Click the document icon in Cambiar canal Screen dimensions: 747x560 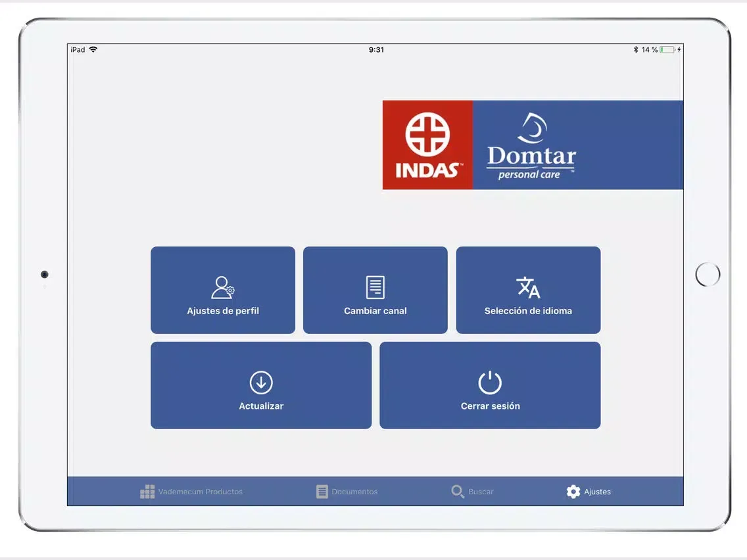coord(375,287)
